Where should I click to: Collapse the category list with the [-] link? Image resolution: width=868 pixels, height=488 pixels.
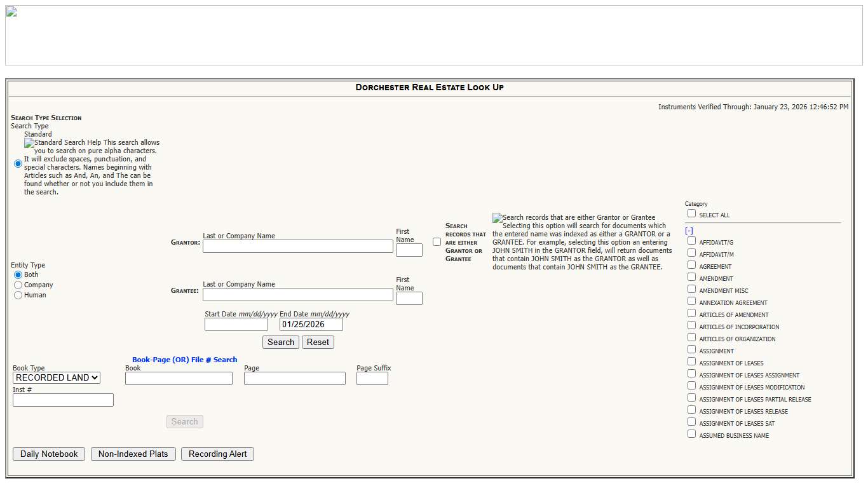click(689, 230)
